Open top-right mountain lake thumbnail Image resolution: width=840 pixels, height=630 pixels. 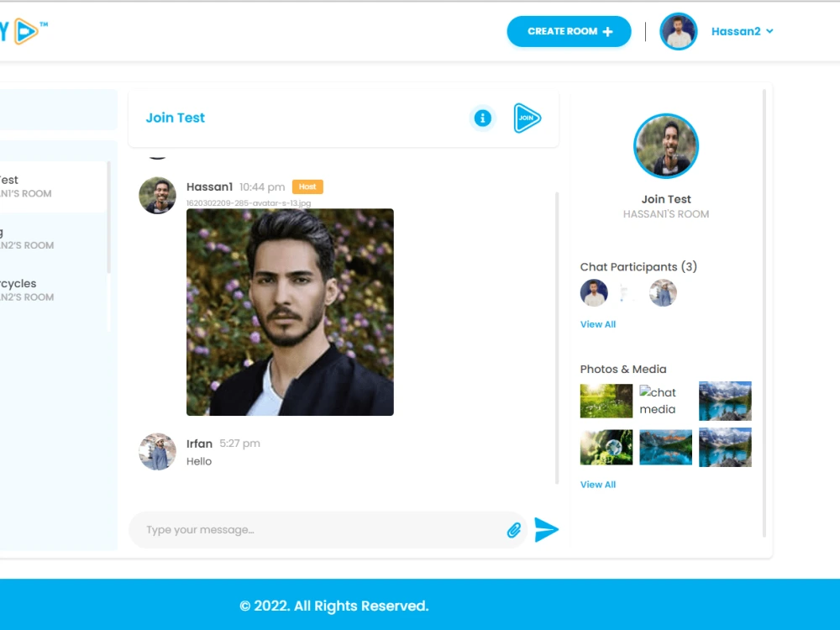(x=725, y=401)
